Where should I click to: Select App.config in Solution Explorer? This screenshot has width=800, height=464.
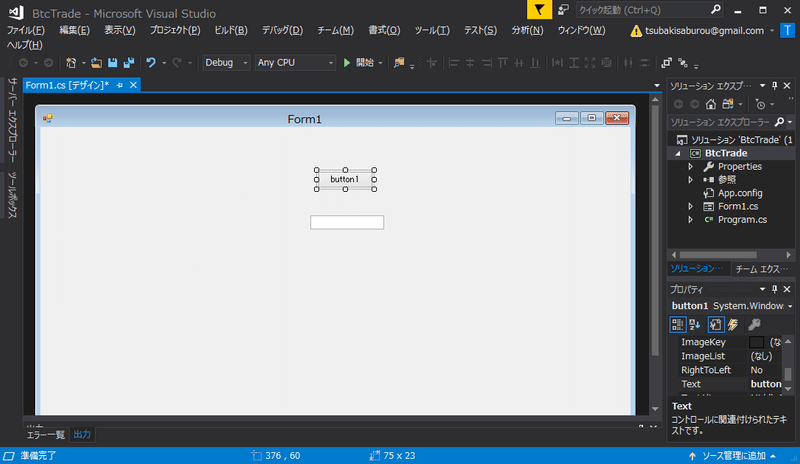[740, 193]
